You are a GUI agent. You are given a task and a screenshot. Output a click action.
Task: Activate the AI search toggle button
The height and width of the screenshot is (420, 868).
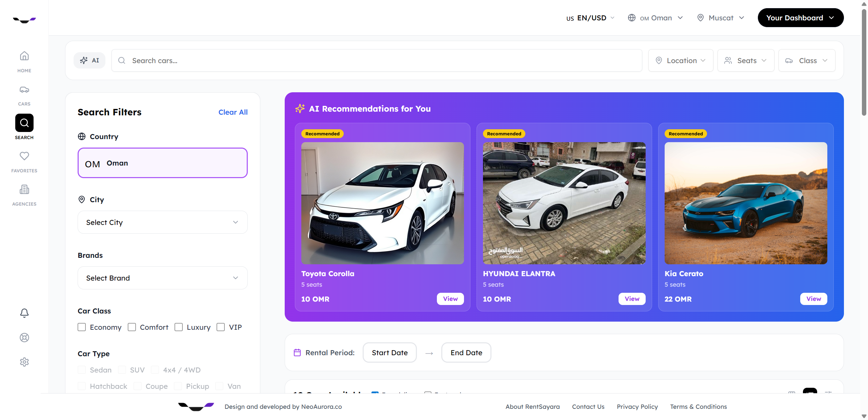89,60
